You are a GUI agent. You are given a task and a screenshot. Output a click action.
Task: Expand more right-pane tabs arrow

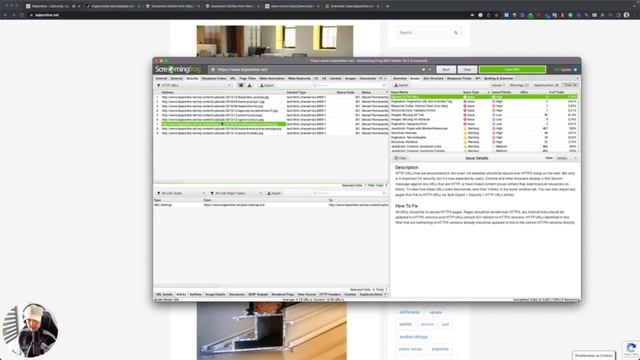pos(577,78)
